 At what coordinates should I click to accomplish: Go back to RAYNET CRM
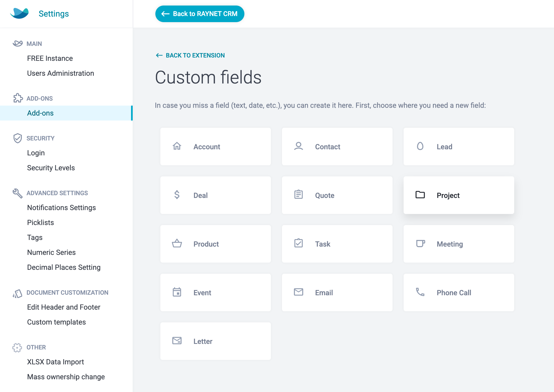[x=200, y=14]
